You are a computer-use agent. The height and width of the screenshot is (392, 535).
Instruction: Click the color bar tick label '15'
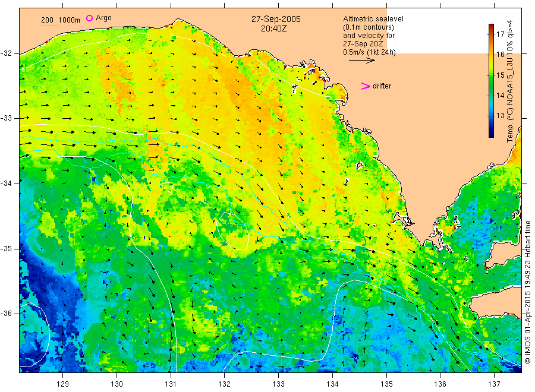pos(500,75)
